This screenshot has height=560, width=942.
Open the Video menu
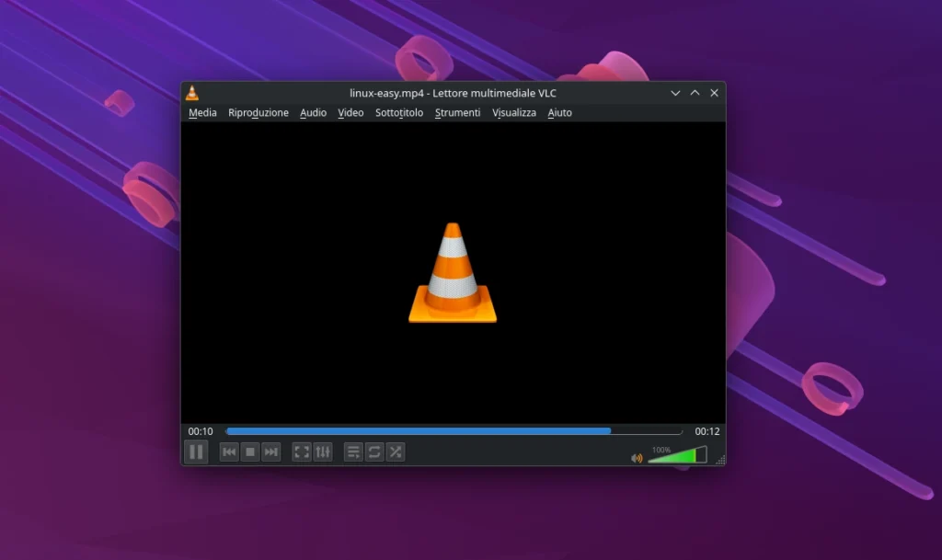[x=350, y=112]
